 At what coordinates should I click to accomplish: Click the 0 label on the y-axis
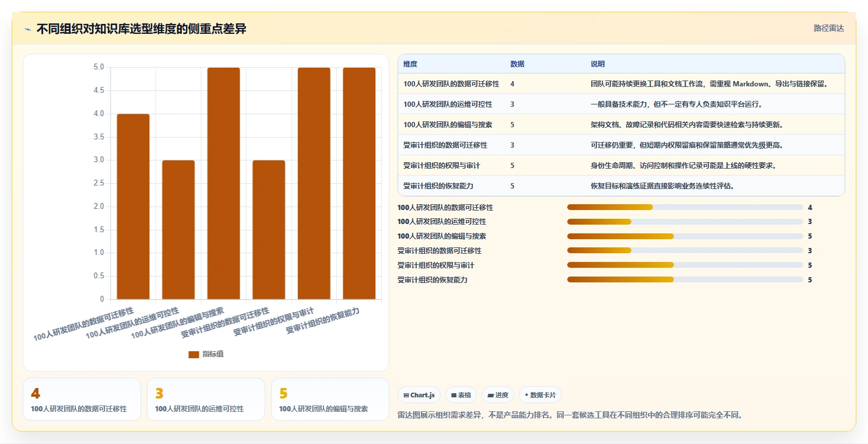coord(102,299)
